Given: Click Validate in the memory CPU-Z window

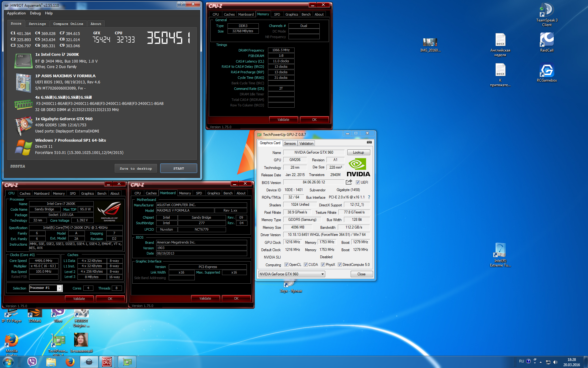Looking at the screenshot, I should [x=283, y=120].
